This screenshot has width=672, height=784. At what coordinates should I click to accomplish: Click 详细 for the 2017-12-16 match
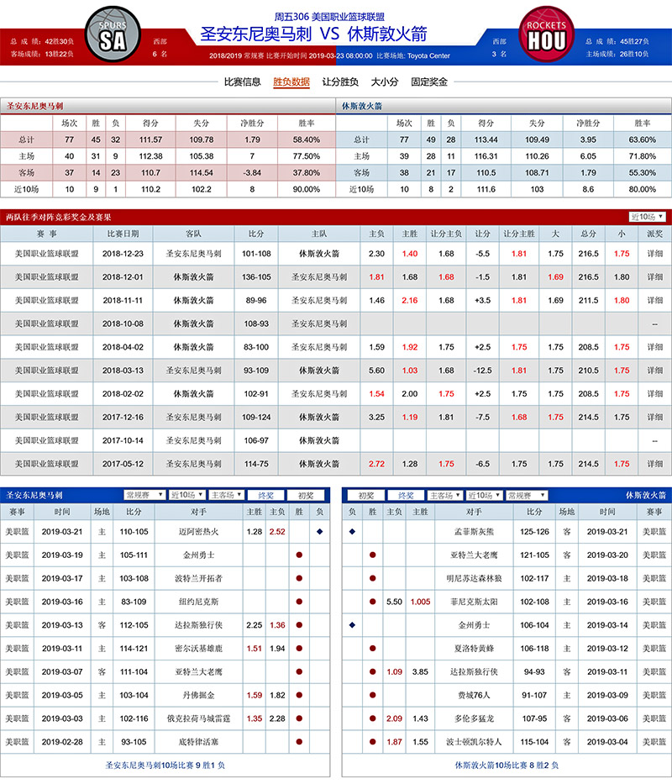tap(655, 417)
